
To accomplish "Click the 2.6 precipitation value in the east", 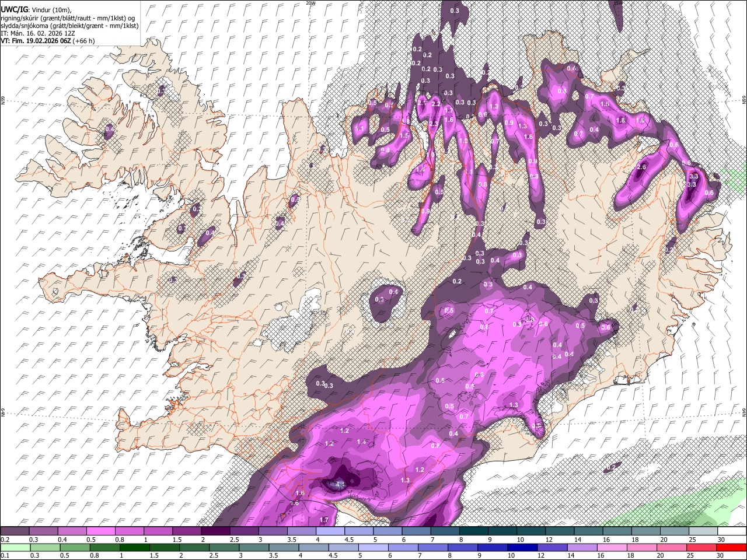I will click(x=642, y=167).
